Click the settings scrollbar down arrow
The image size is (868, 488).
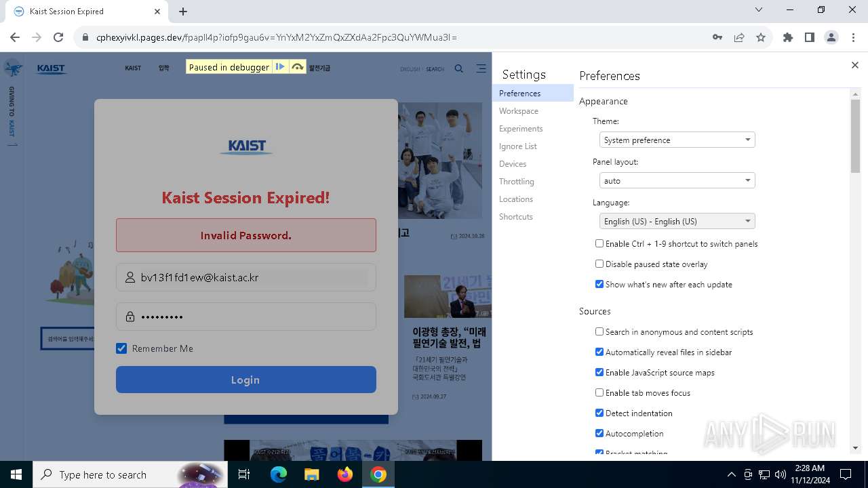tap(855, 447)
